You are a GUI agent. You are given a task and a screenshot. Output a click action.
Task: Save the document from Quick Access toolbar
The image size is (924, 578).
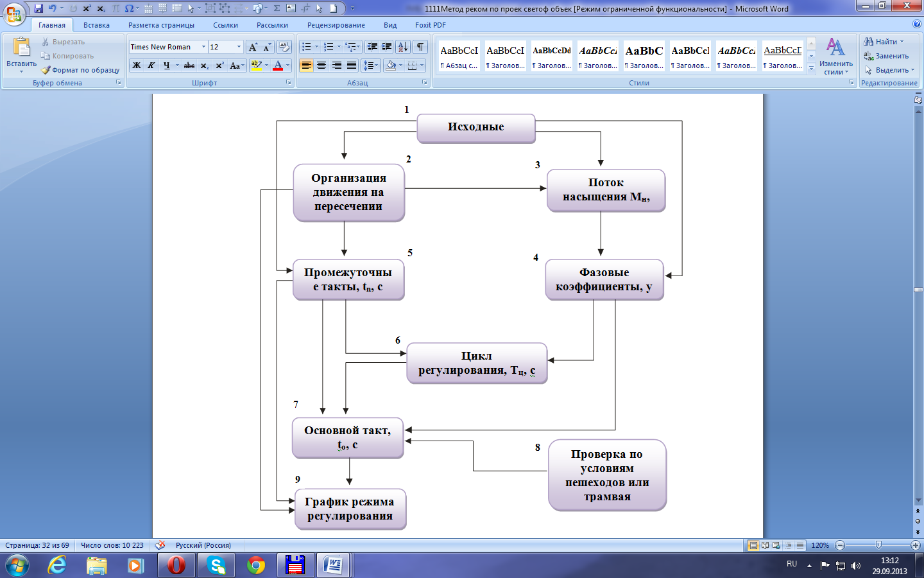[38, 8]
